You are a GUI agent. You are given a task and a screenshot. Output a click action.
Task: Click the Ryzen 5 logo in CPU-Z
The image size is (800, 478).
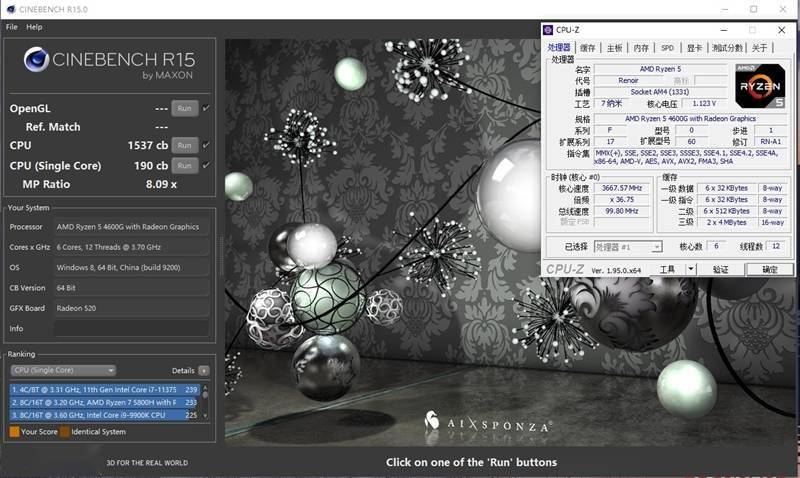pos(760,86)
